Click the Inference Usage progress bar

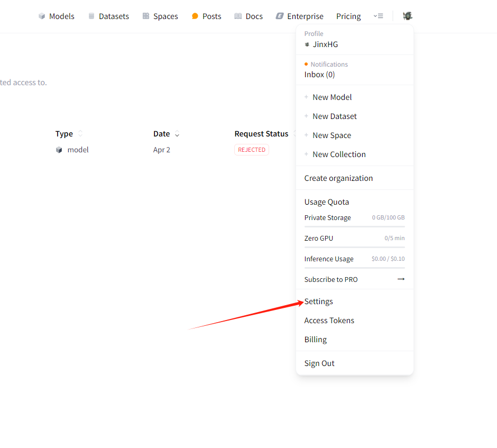tap(354, 268)
